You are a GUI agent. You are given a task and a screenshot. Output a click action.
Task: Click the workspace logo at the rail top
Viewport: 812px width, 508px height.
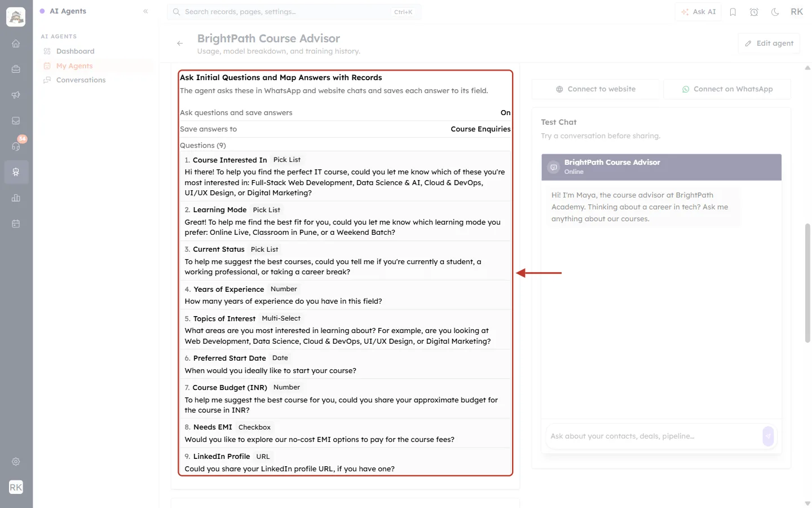point(16,17)
